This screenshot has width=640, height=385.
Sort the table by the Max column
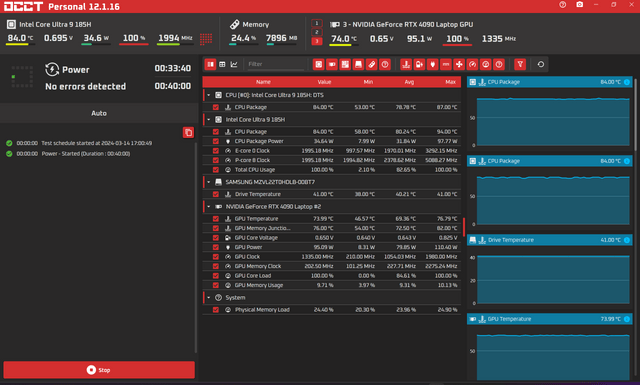(451, 82)
